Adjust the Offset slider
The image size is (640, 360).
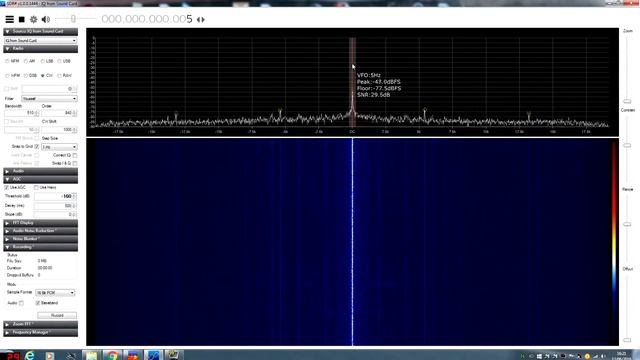pos(627,340)
